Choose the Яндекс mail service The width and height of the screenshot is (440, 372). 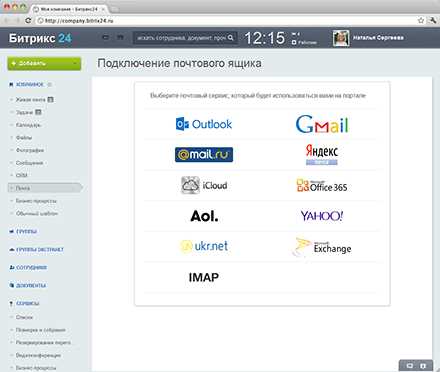322,155
